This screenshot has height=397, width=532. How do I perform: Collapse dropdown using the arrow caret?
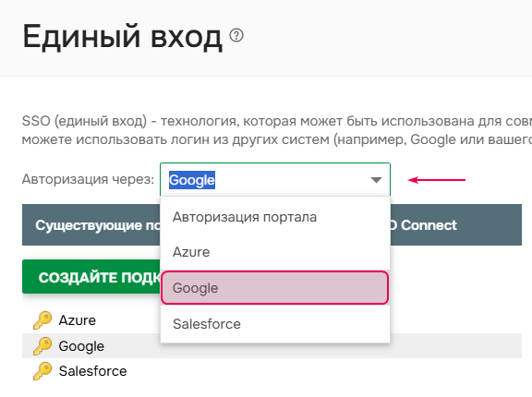pos(376,180)
